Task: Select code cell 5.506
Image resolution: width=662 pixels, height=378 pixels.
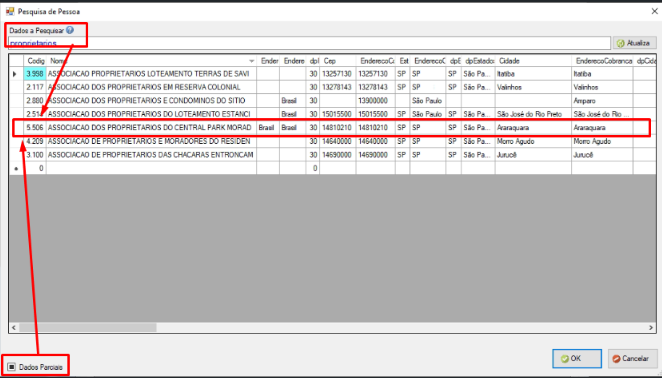Action: pyautogui.click(x=35, y=128)
